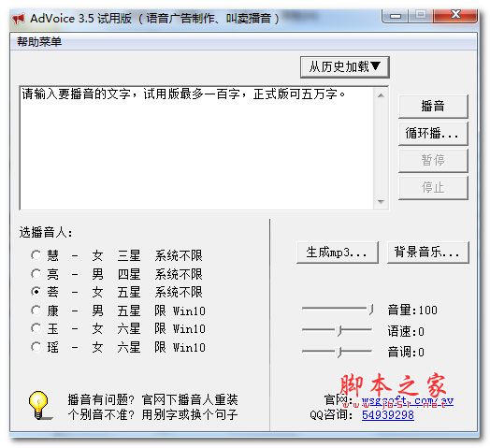This screenshot has width=490, height=448.
Task: Select announcer 康 male five-star Win10
Action: pyautogui.click(x=118, y=311)
